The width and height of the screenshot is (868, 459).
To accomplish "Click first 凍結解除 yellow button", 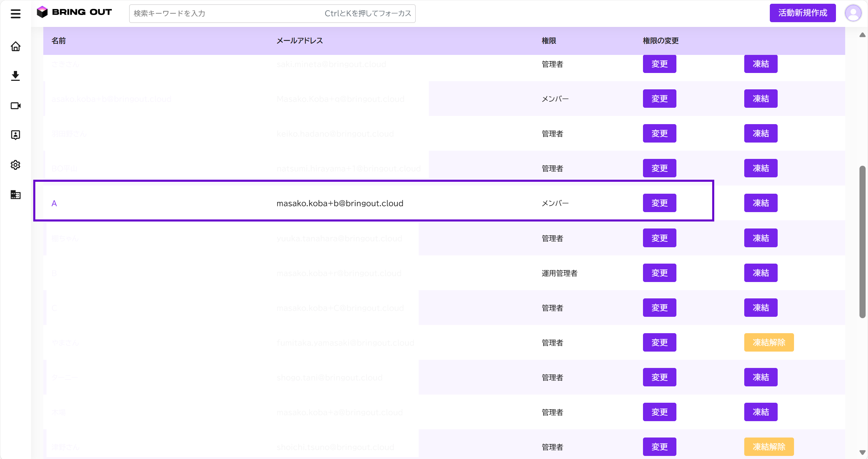I will click(x=768, y=342).
